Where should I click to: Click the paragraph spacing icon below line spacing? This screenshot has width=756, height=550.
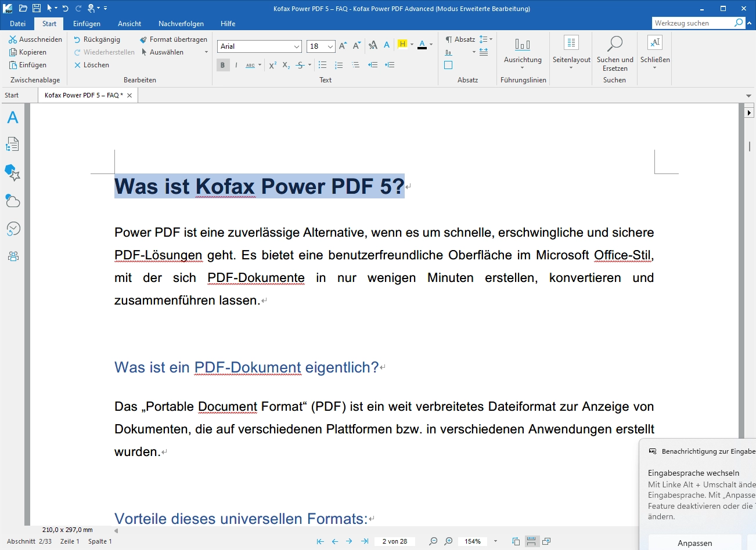[x=484, y=52]
